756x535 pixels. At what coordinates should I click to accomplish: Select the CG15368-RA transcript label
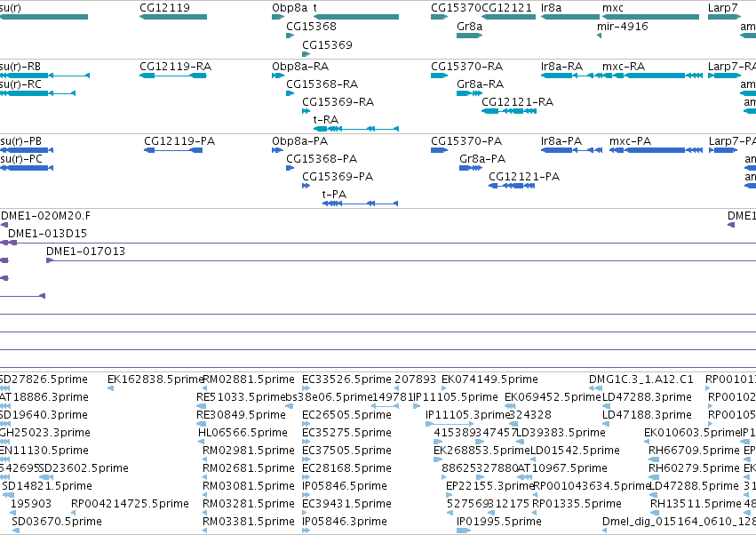click(322, 84)
